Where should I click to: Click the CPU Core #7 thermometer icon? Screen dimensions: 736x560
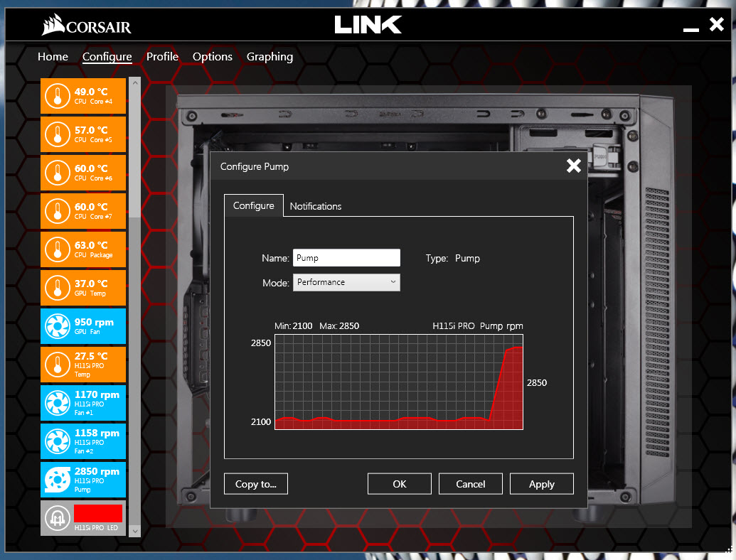58,212
